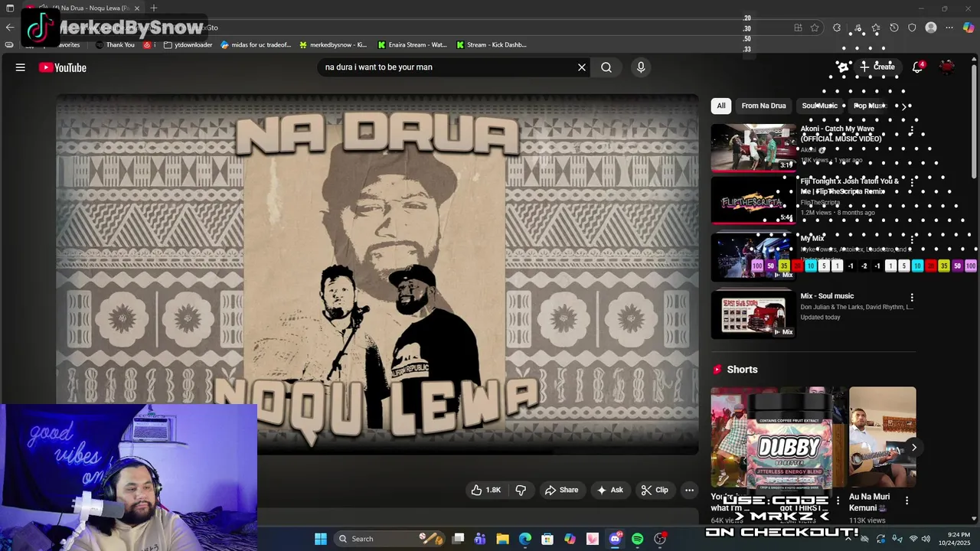Open Edge split screen apps icon
Screen dimensions: 980x551
point(798,28)
